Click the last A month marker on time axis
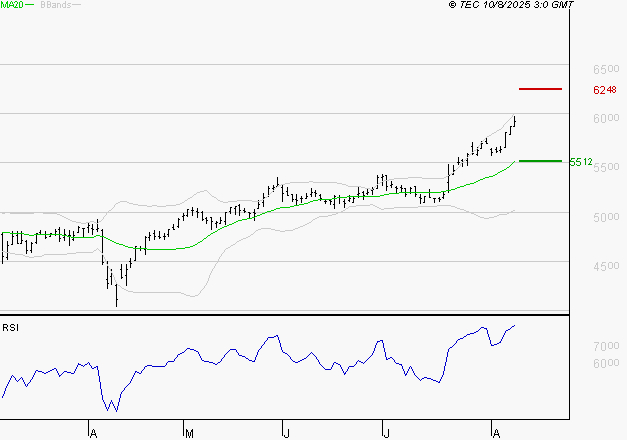The height and width of the screenshot is (440, 627). point(495,432)
